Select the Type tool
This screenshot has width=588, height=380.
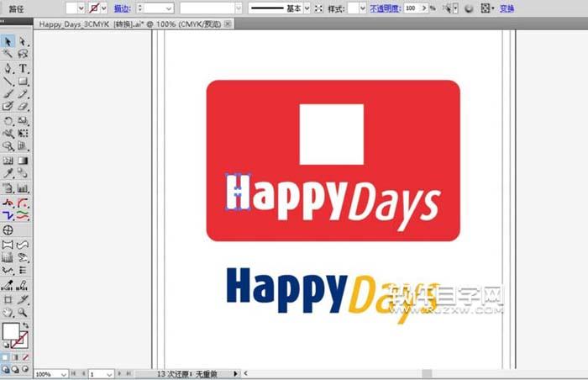tap(23, 68)
